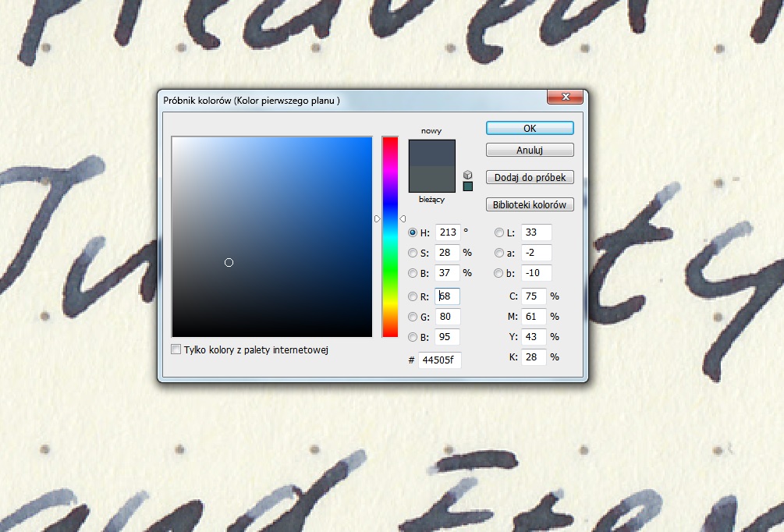The height and width of the screenshot is (532, 784).
Task: Open Biblioteki kolorów
Action: (530, 205)
